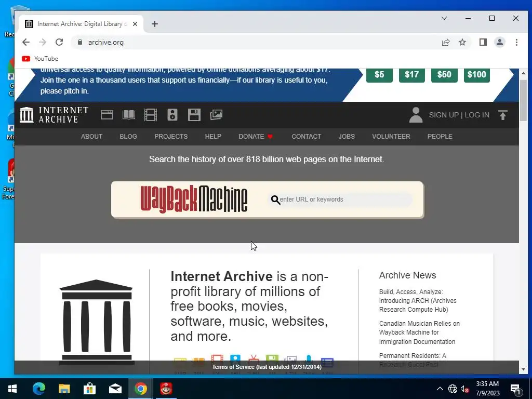Open LOG IN link

click(477, 115)
